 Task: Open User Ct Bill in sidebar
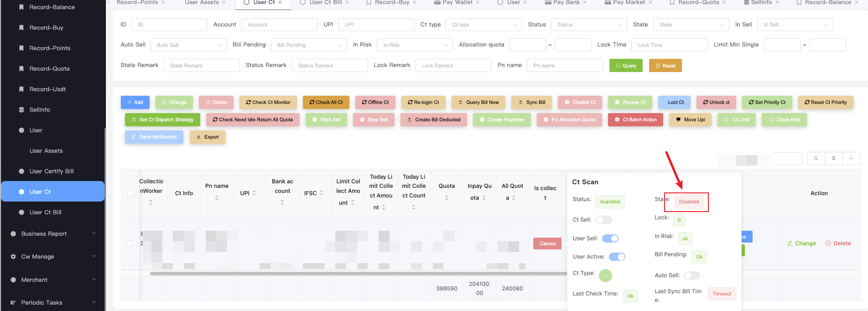click(x=45, y=213)
